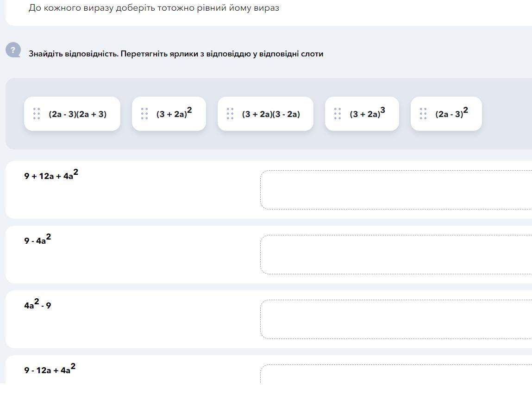Select the (2a - 3)(2a + 3) answer label
This screenshot has height=394, width=532.
coord(78,114)
